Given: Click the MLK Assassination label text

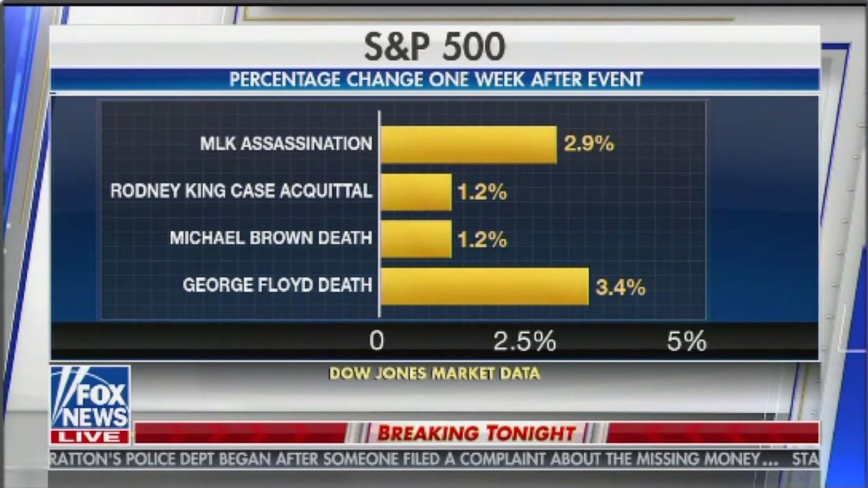Looking at the screenshot, I should (x=286, y=144).
